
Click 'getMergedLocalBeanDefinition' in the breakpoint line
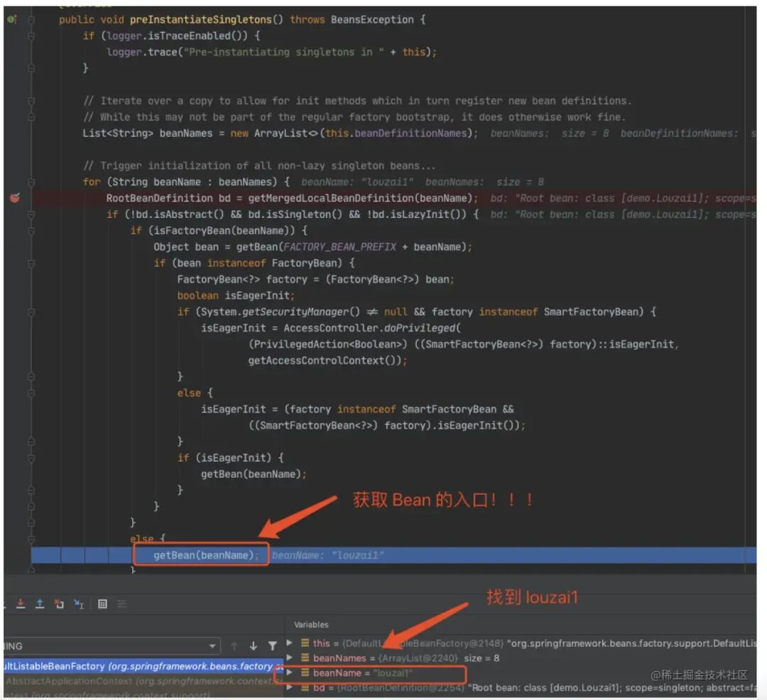(331, 198)
